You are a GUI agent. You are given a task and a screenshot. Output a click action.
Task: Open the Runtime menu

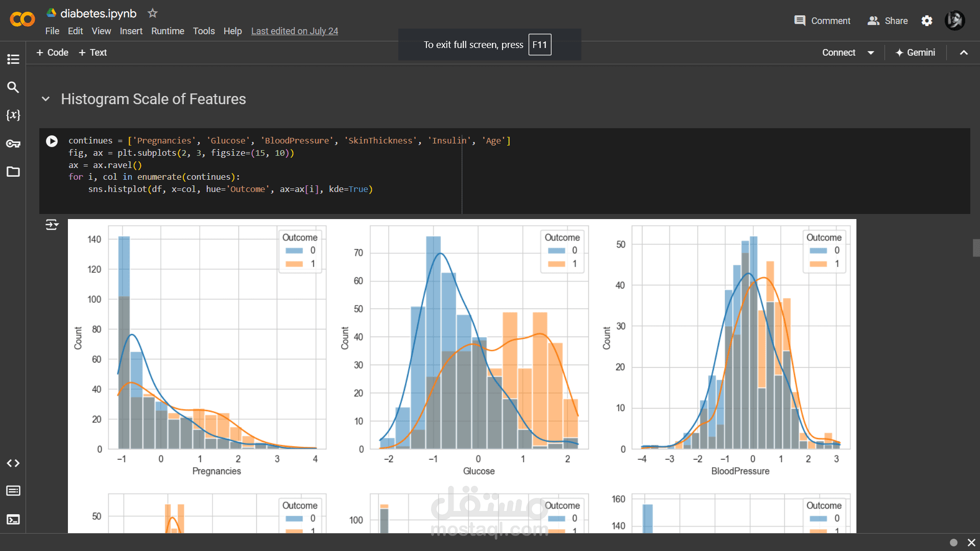tap(168, 31)
